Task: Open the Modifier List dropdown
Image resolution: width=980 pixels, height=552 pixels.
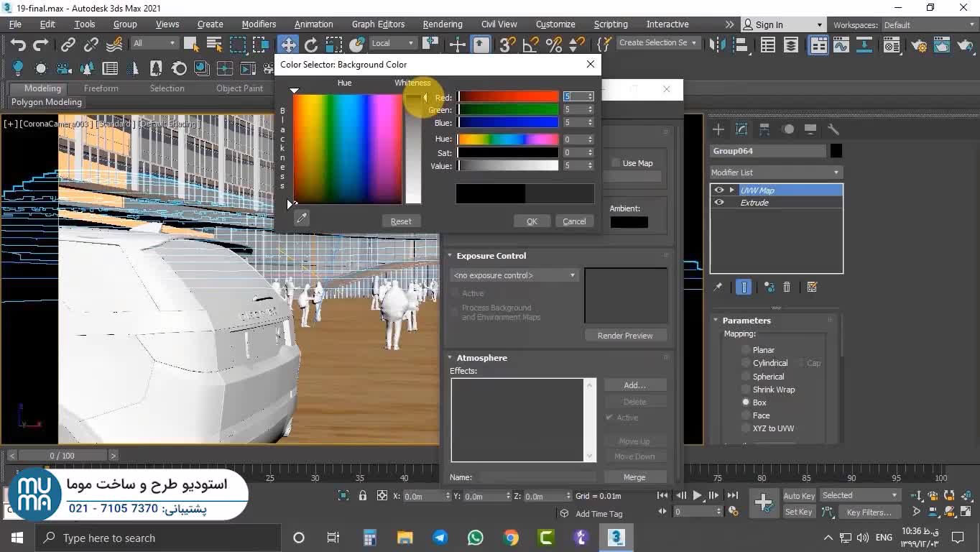Action: 775,172
